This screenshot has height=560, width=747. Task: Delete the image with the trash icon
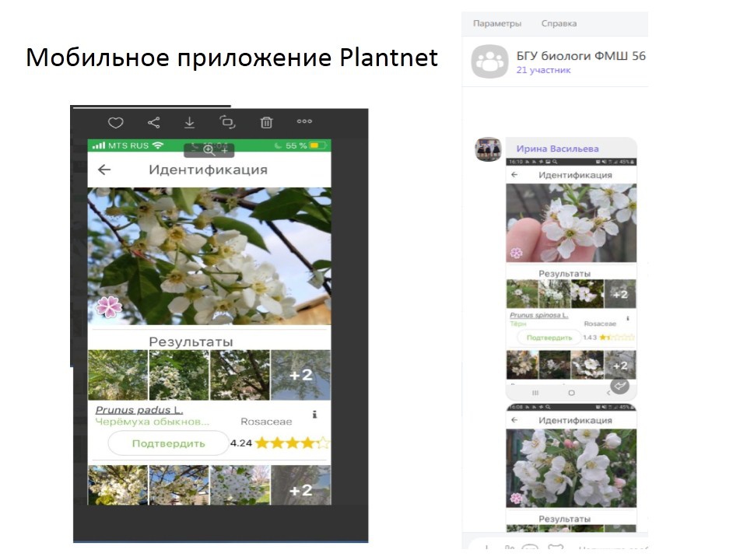click(x=266, y=123)
